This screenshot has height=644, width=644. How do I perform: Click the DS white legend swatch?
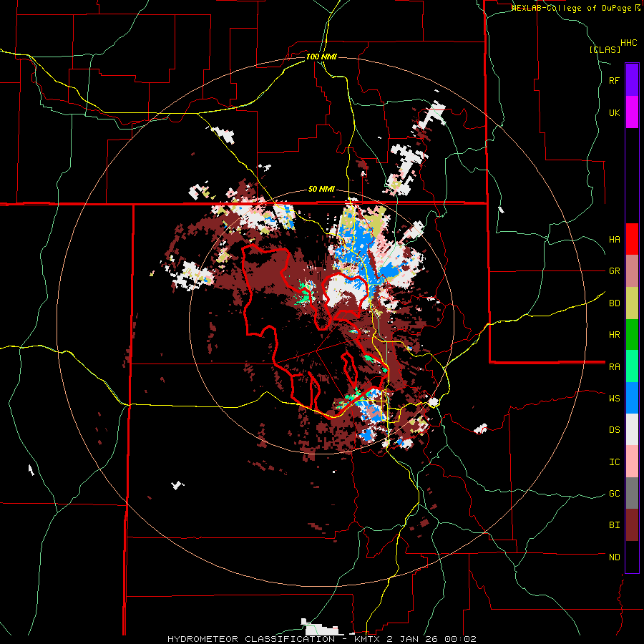pyautogui.click(x=632, y=429)
